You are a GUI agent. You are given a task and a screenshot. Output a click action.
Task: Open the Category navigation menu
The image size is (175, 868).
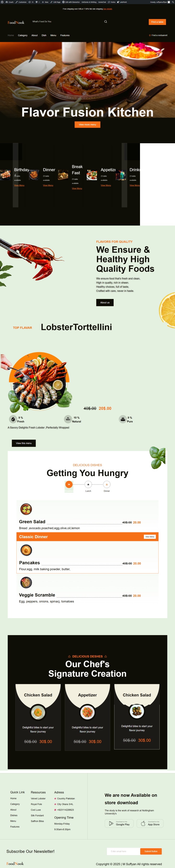pos(23,35)
